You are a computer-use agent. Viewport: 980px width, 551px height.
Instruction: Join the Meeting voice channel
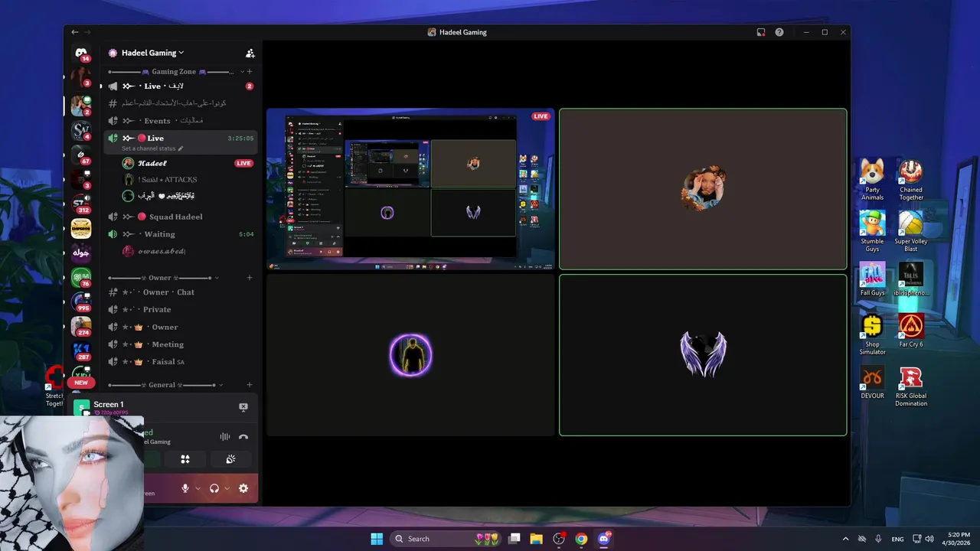(180, 344)
